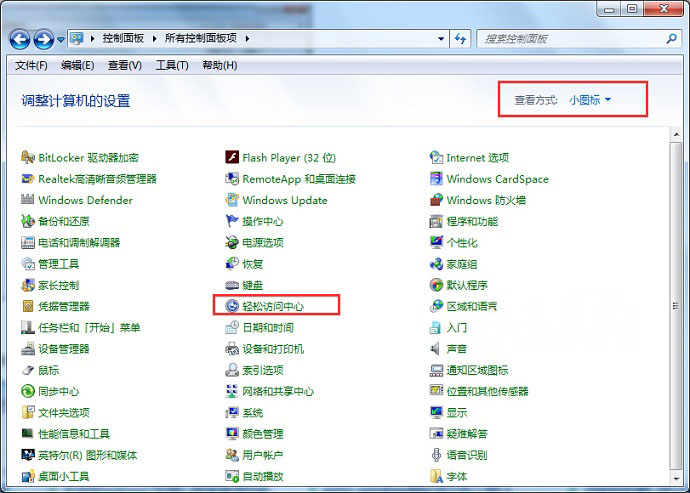Click the scrollbar up arrow

pos(676,135)
